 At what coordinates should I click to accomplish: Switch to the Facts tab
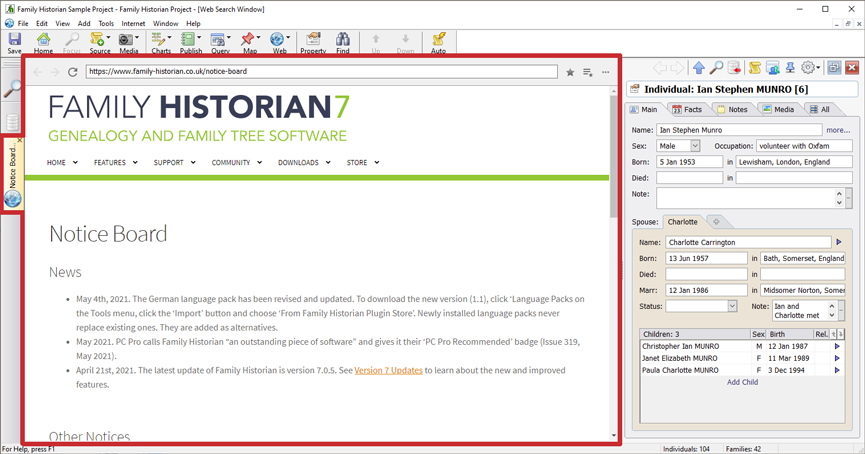[x=687, y=110]
